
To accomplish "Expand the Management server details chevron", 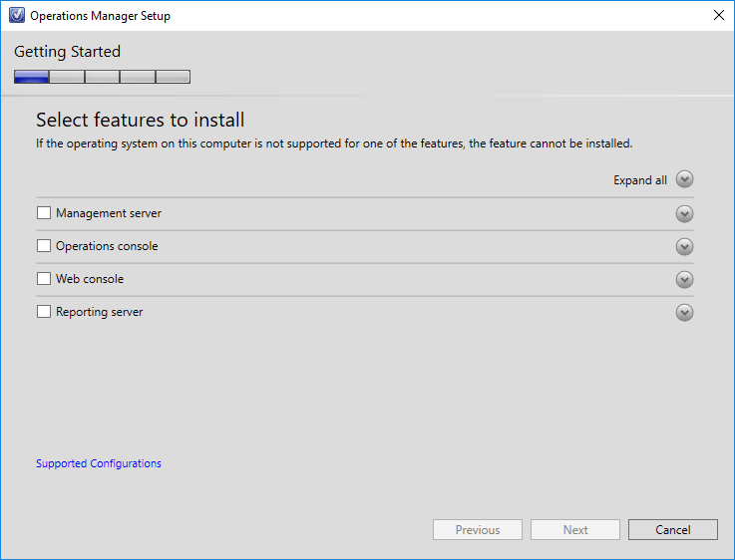I will [x=684, y=214].
